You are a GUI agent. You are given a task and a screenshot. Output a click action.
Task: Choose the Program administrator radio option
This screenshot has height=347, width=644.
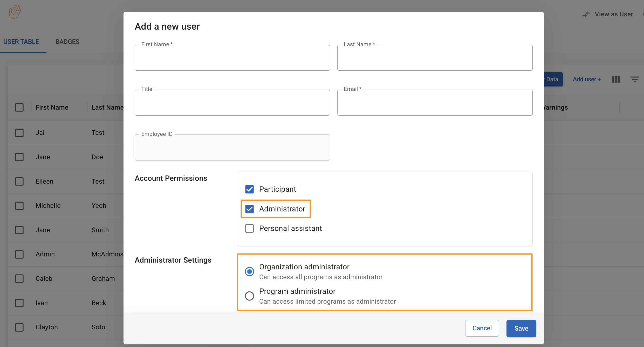point(249,296)
